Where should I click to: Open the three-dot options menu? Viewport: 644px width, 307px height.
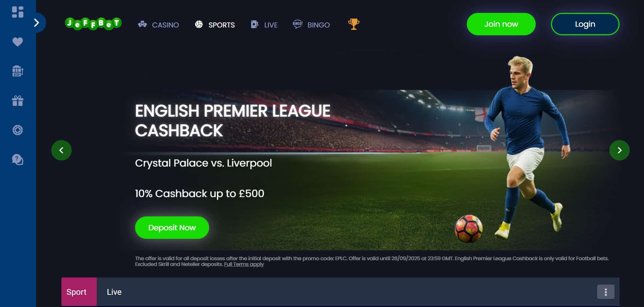[x=606, y=292]
